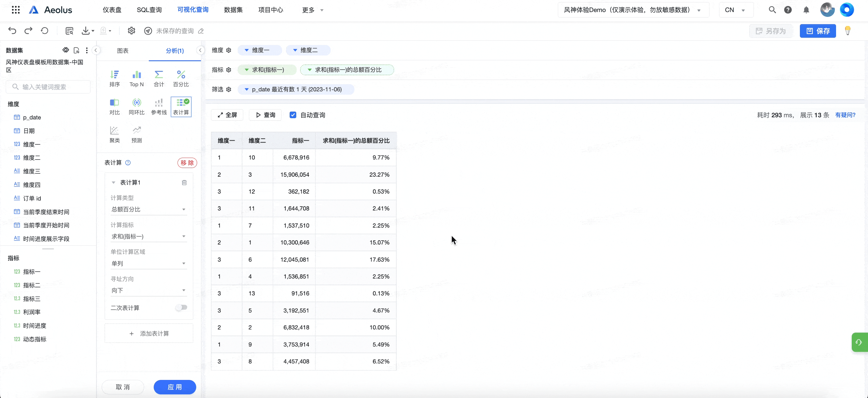Uncheck the 自动查询 checkbox

[x=293, y=115]
